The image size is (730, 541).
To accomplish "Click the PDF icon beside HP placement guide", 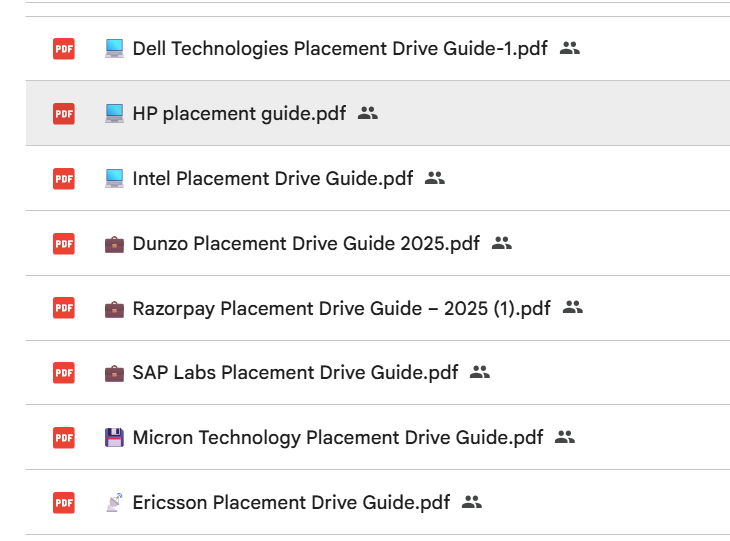I will click(x=64, y=113).
